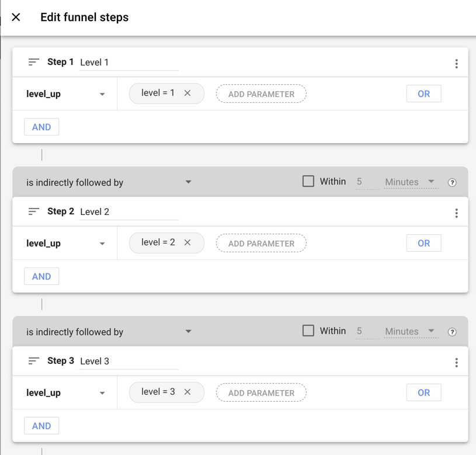
Task: Tick the Within checkbox above Step 3
Action: [x=308, y=331]
